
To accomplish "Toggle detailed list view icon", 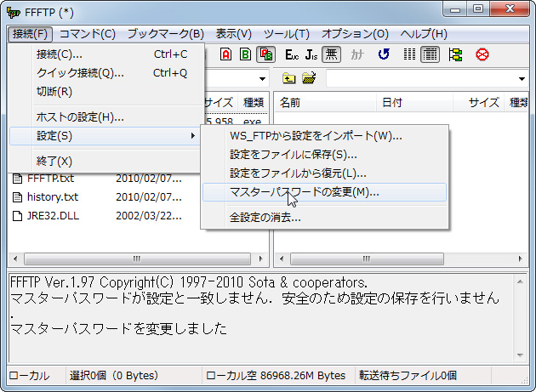I will pyautogui.click(x=430, y=54).
